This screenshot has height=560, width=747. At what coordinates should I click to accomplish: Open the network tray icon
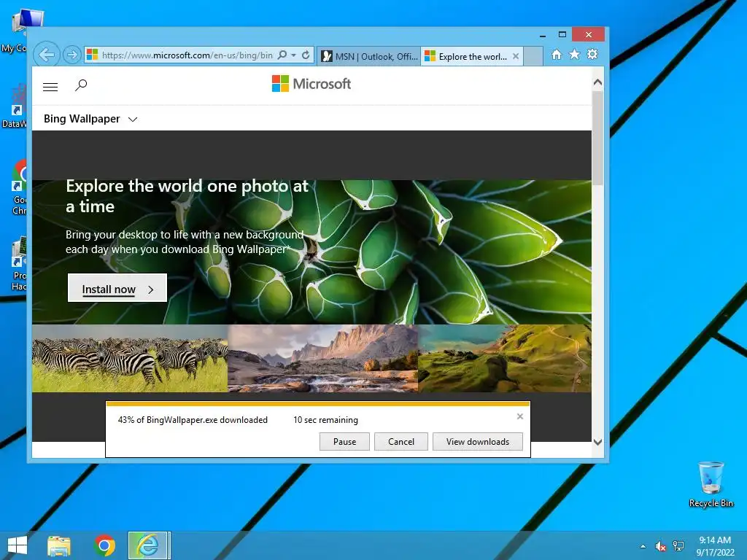[x=678, y=546]
